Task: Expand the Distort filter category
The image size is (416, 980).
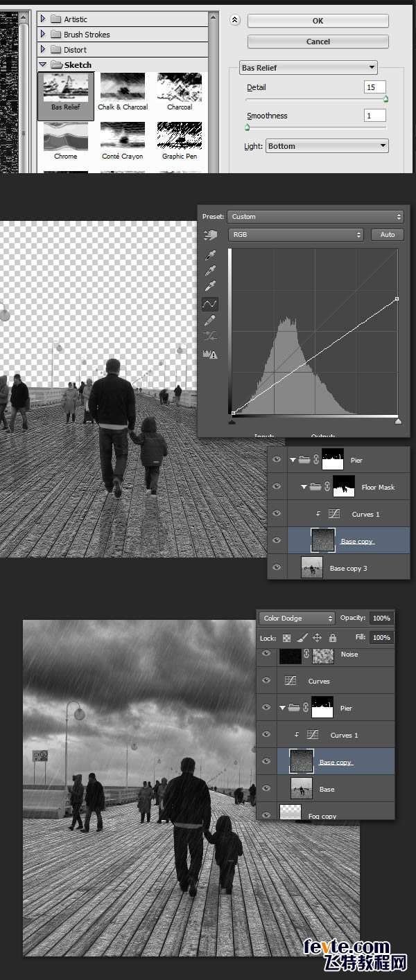Action: (42, 49)
